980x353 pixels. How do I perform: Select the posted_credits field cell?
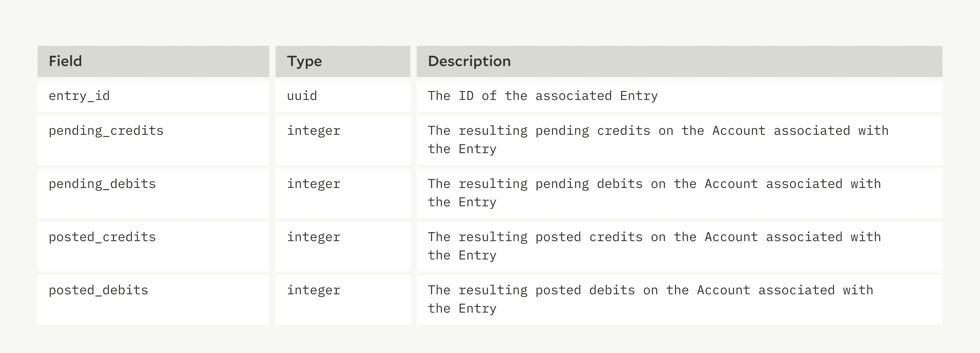(102, 237)
